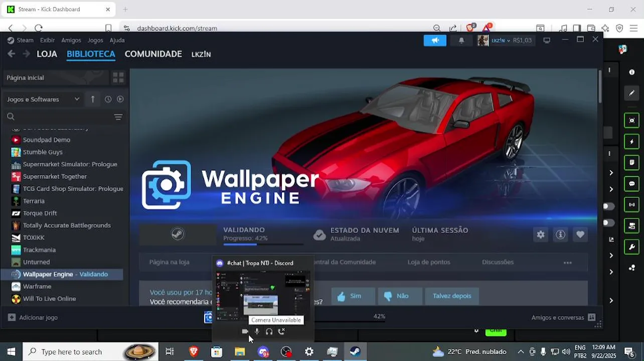Screen dimensions: 644x361
Task: Toggle library sort ascending arrow
Action: pyautogui.click(x=93, y=99)
